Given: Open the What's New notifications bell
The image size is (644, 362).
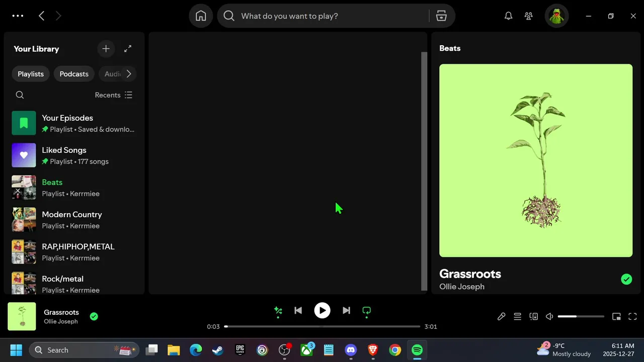Looking at the screenshot, I should click(509, 16).
